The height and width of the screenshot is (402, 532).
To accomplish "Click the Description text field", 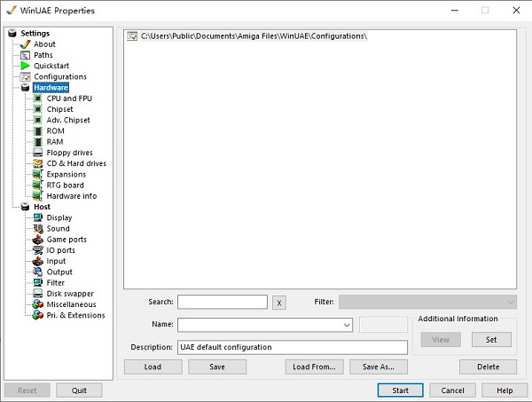I will coord(292,347).
